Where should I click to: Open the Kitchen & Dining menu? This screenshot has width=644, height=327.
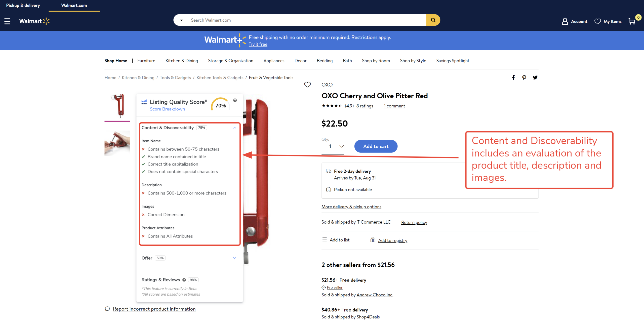point(181,61)
